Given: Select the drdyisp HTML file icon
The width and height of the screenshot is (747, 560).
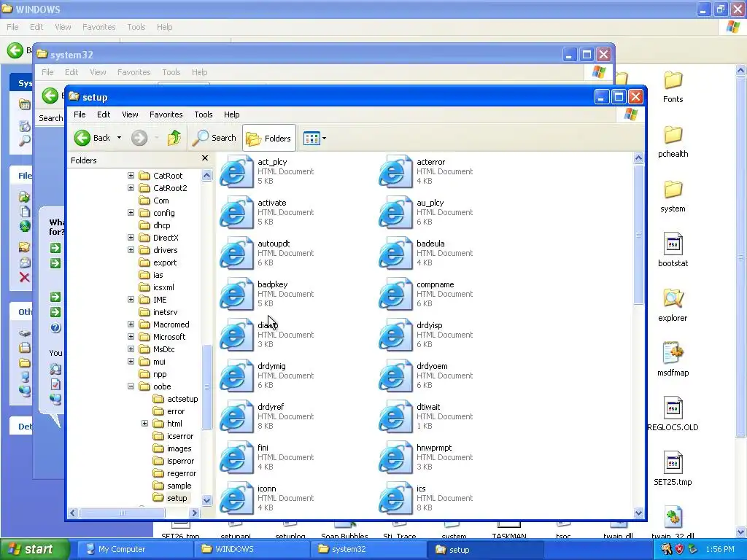Looking at the screenshot, I should point(395,335).
